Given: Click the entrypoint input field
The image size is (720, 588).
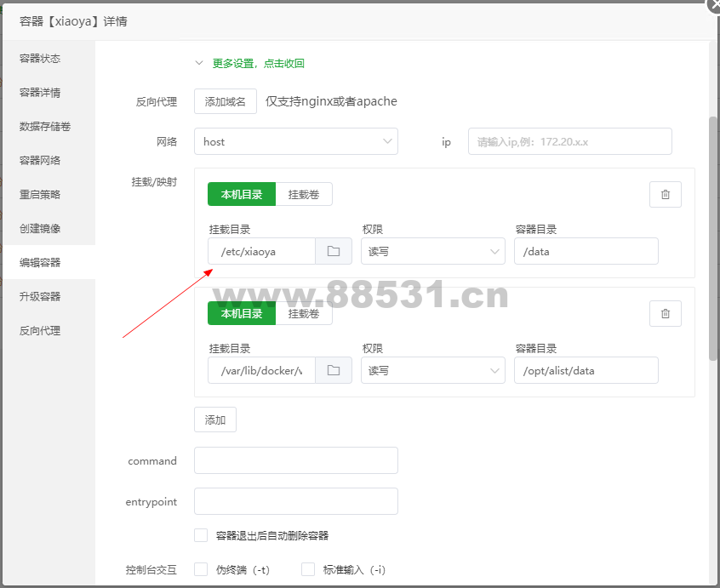Looking at the screenshot, I should click(295, 501).
